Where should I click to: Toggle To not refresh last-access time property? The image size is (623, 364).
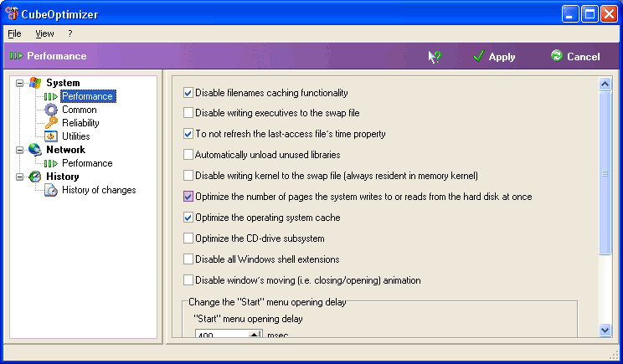tap(188, 134)
